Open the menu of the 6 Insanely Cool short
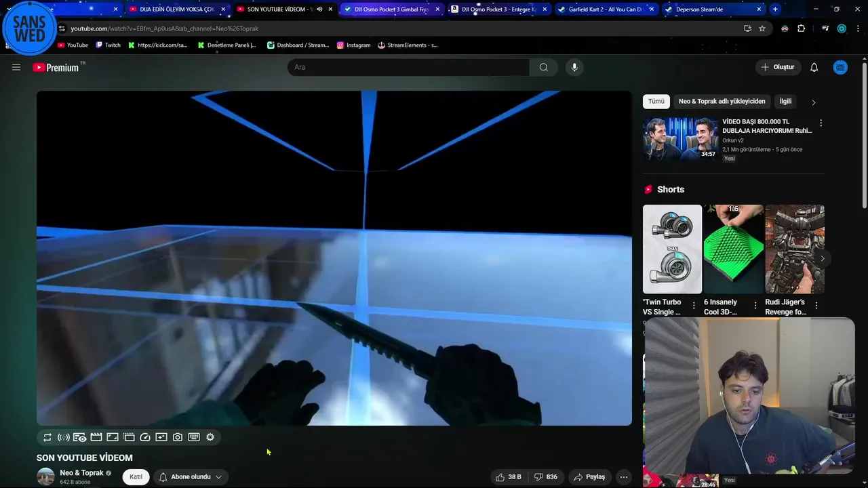 coord(755,306)
